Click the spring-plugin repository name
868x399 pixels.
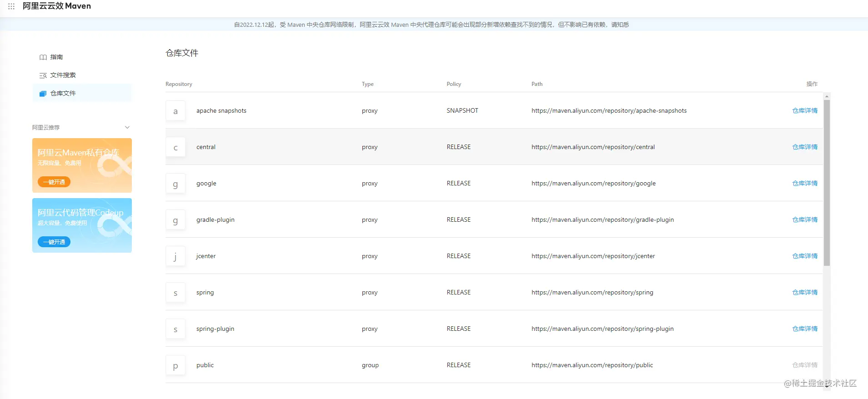[216, 329]
